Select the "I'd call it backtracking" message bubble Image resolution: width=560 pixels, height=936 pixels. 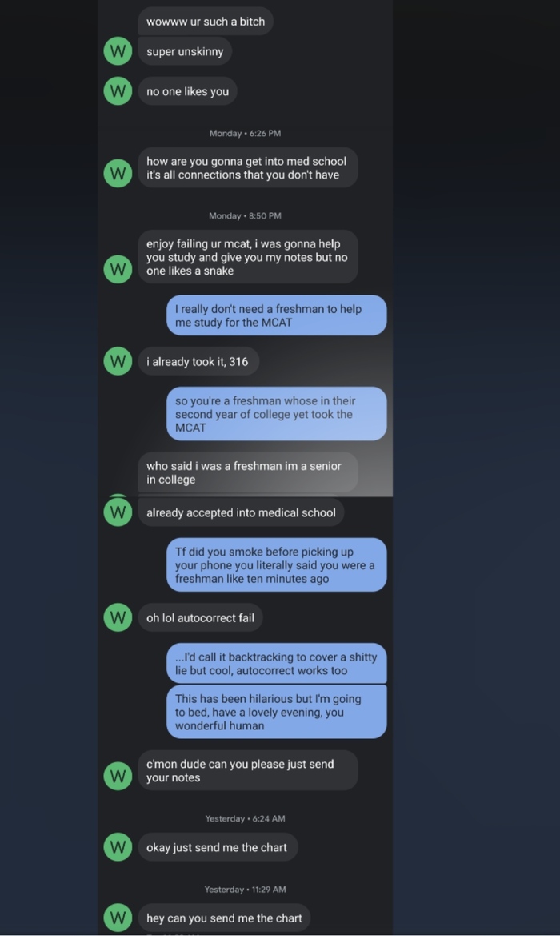pos(276,664)
